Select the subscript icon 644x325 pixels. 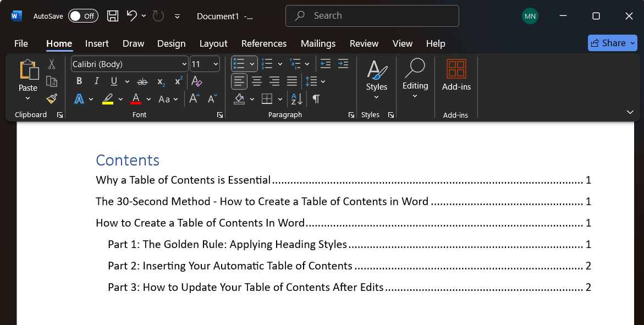coord(160,81)
